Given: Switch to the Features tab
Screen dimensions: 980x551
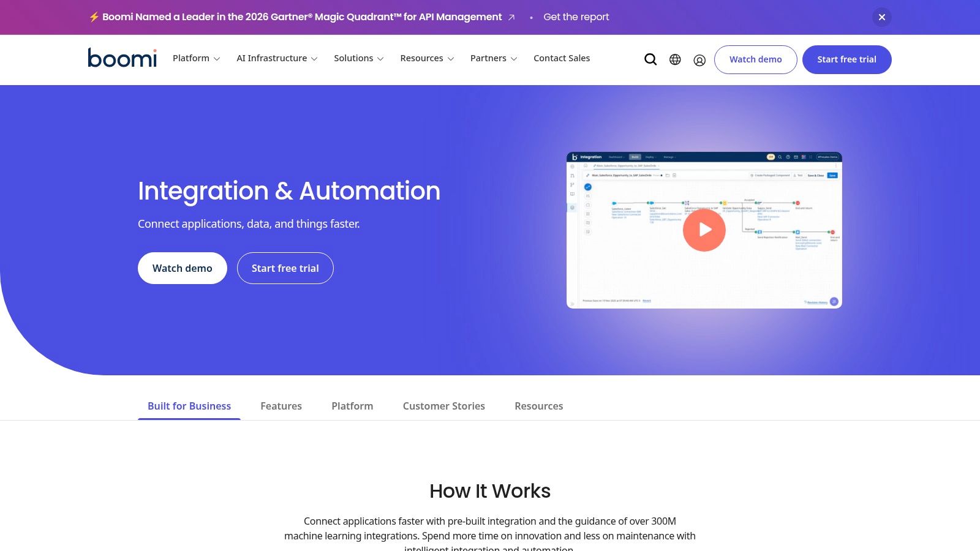Looking at the screenshot, I should (281, 406).
